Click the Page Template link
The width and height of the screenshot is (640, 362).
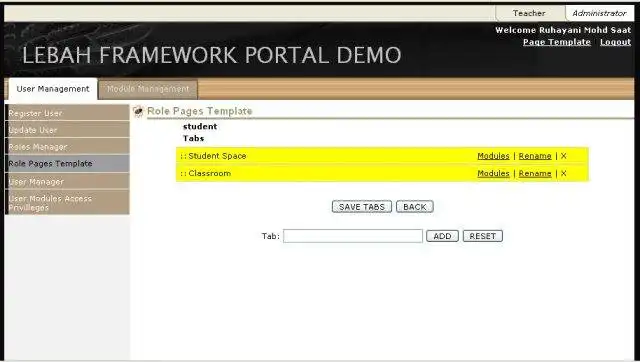(x=557, y=42)
